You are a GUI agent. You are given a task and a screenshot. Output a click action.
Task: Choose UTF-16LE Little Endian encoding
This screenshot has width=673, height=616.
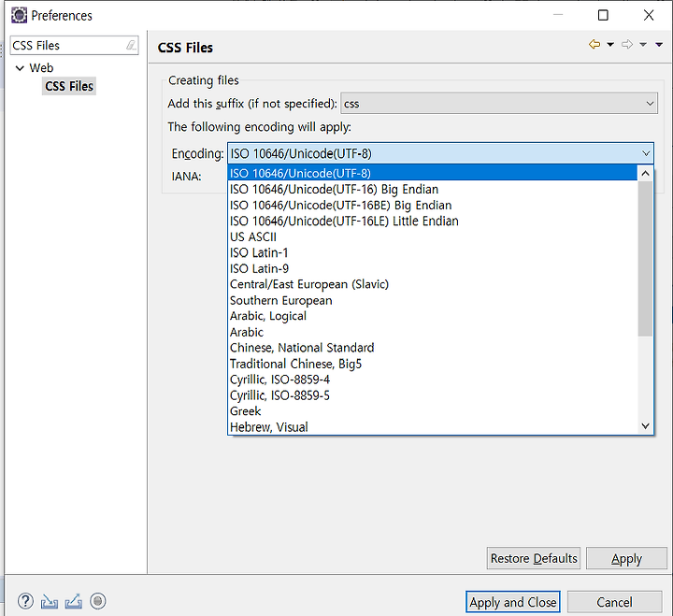pyautogui.click(x=432, y=222)
